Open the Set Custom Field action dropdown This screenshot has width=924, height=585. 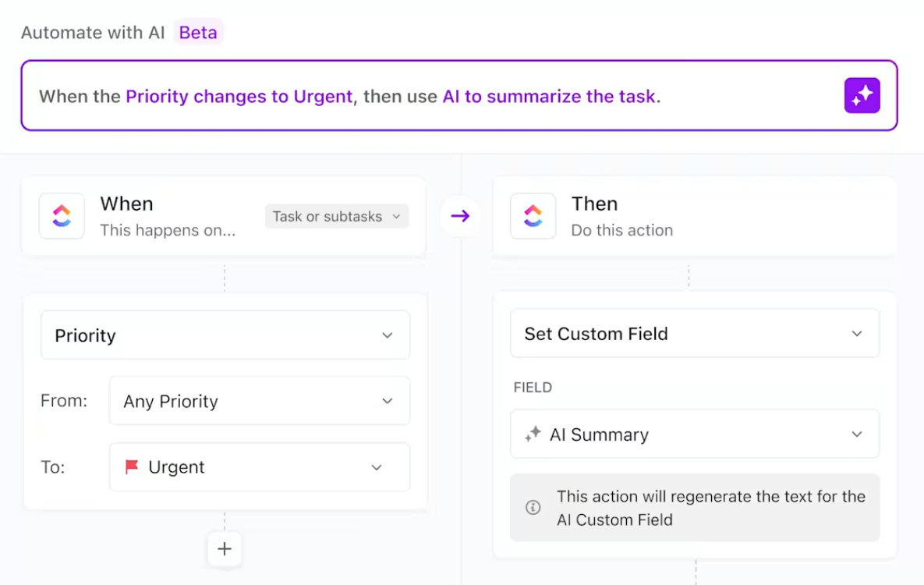coord(694,334)
